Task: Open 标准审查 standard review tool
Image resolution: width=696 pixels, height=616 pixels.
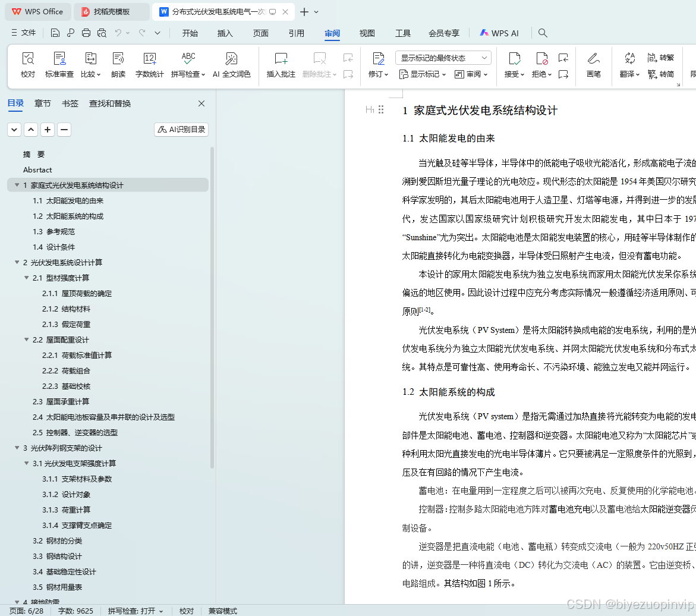Action: (x=59, y=64)
